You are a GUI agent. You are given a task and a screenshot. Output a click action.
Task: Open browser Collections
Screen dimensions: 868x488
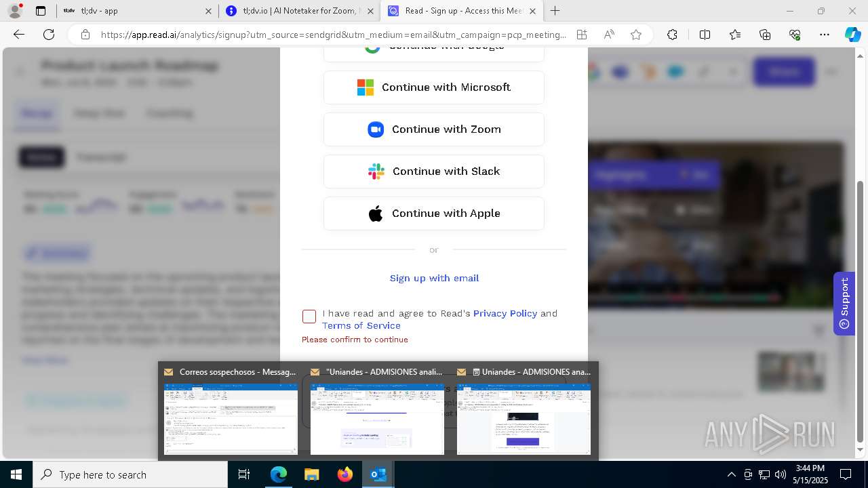765,35
